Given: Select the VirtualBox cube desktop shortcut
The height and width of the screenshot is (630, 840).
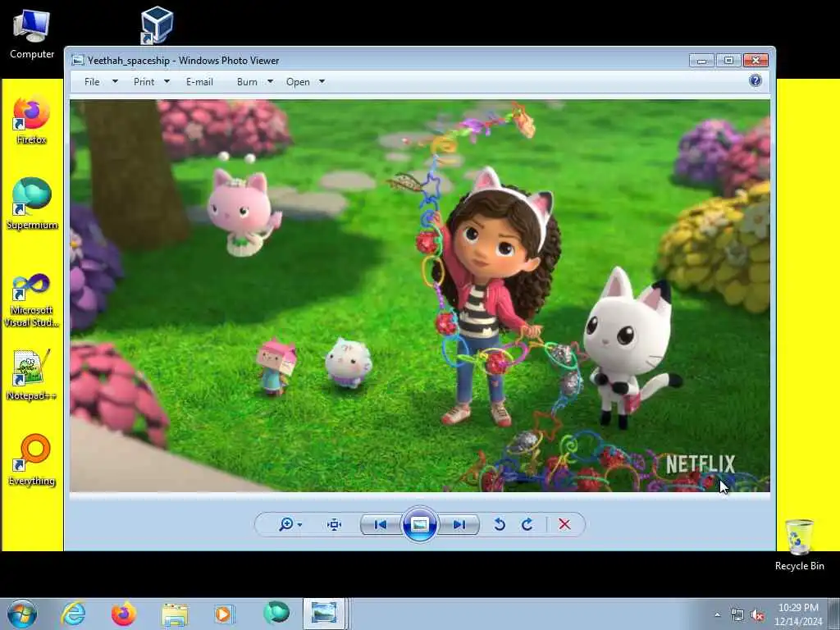Looking at the screenshot, I should (157, 25).
